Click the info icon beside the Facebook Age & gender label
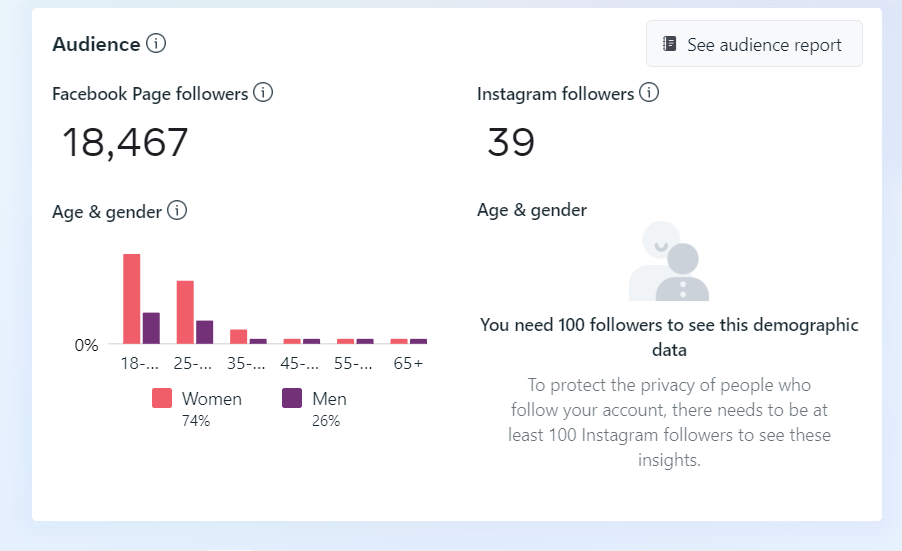The width and height of the screenshot is (902, 551). pyautogui.click(x=177, y=211)
